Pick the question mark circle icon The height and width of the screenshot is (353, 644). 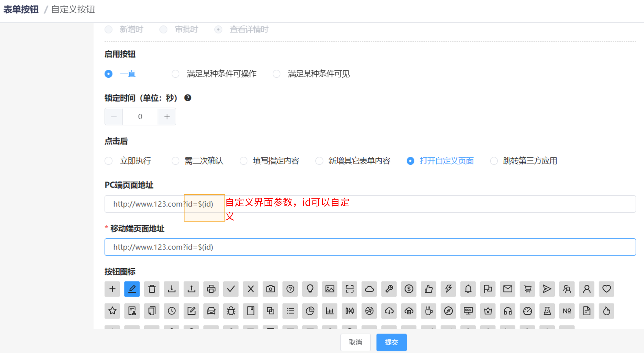(x=290, y=289)
